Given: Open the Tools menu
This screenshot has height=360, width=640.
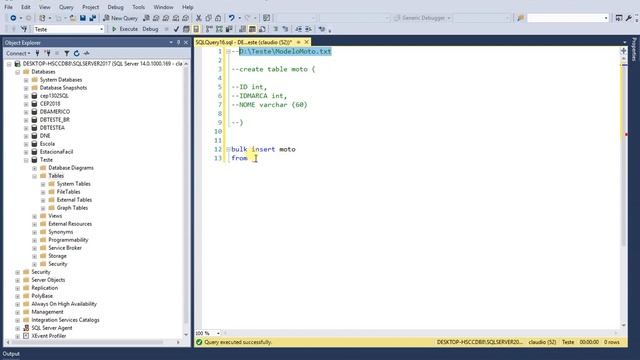Looking at the screenshot, I should (x=138, y=7).
